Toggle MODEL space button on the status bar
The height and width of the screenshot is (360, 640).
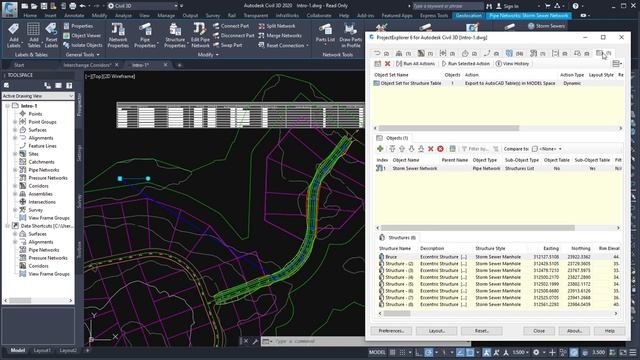click(377, 352)
